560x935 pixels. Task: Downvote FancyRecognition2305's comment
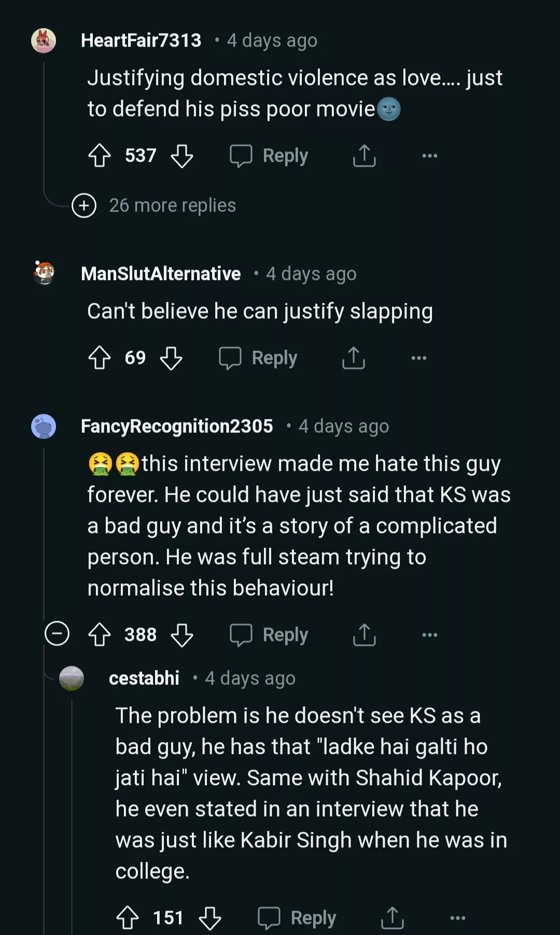pos(182,635)
